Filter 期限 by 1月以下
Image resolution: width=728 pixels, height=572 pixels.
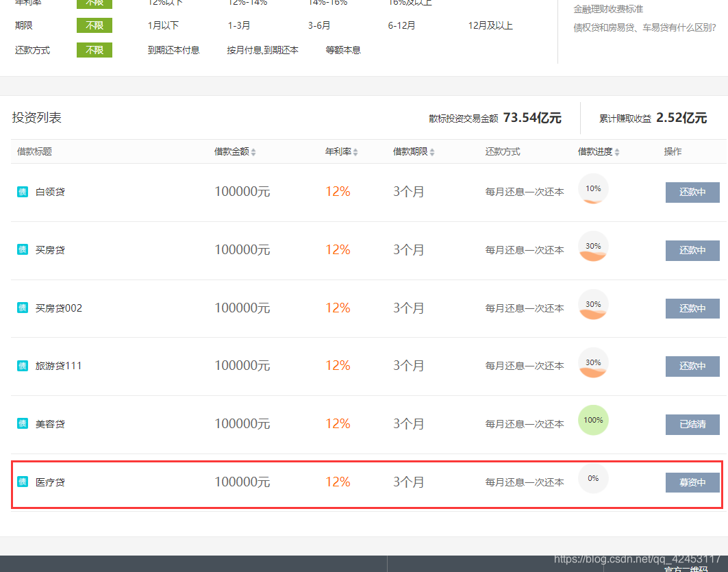coord(163,25)
